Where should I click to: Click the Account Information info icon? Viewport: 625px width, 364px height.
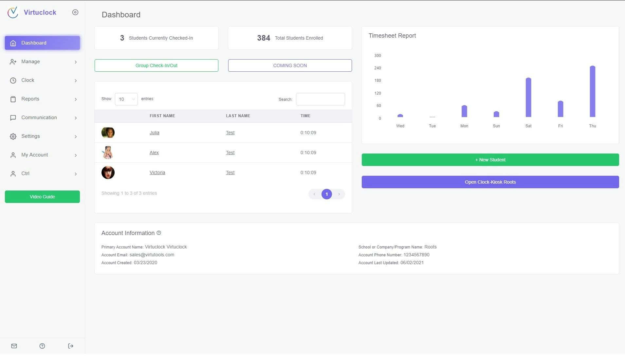(159, 233)
